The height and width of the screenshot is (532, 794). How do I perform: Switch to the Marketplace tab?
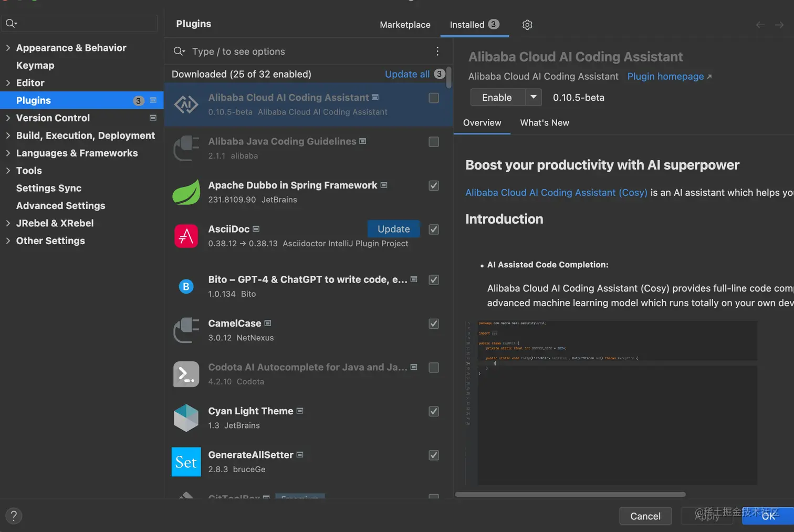pyautogui.click(x=405, y=25)
